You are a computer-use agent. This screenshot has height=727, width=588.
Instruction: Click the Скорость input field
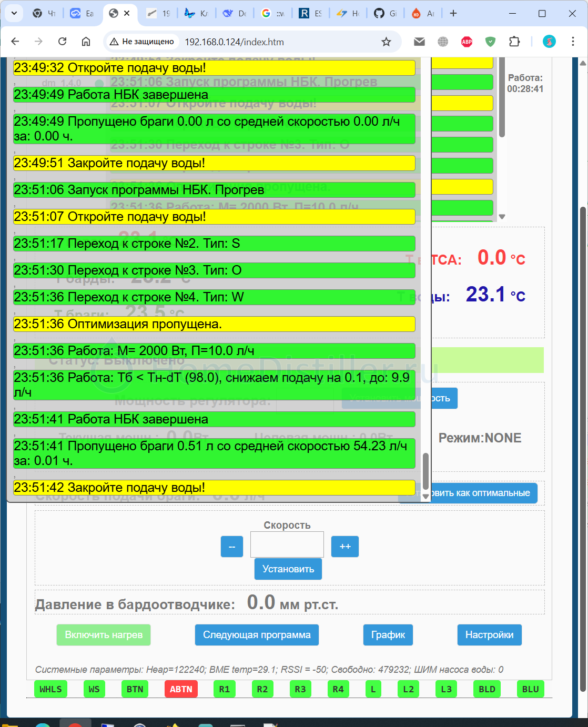coord(287,544)
